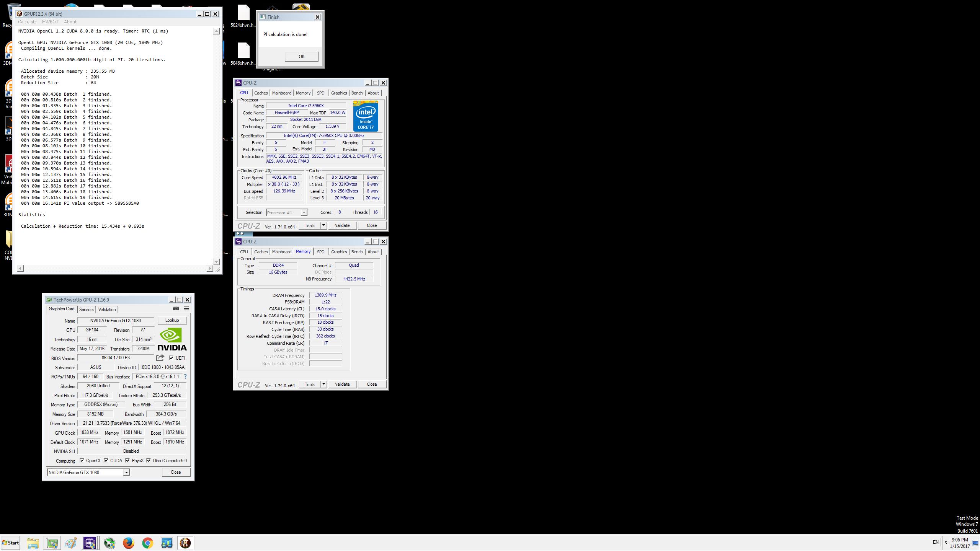Show hidden system tray icons

tap(946, 542)
